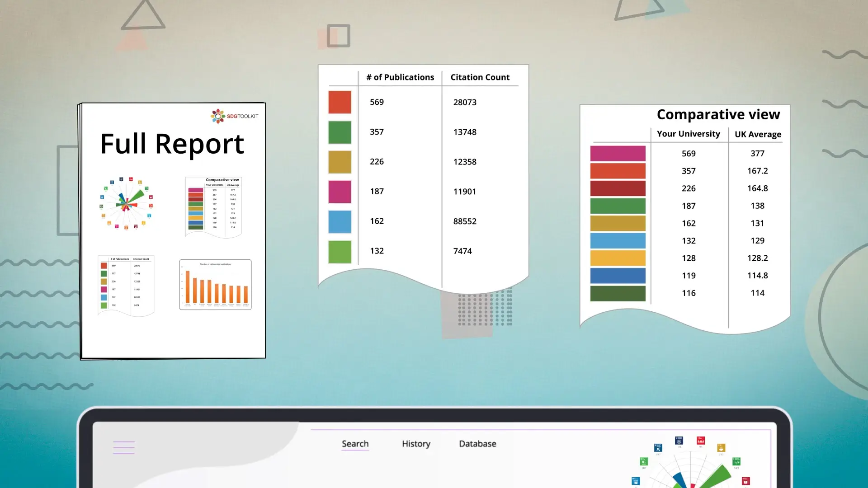This screenshot has height=488, width=868.
Task: Click the red swatch beside 28073 citations
Action: point(340,102)
